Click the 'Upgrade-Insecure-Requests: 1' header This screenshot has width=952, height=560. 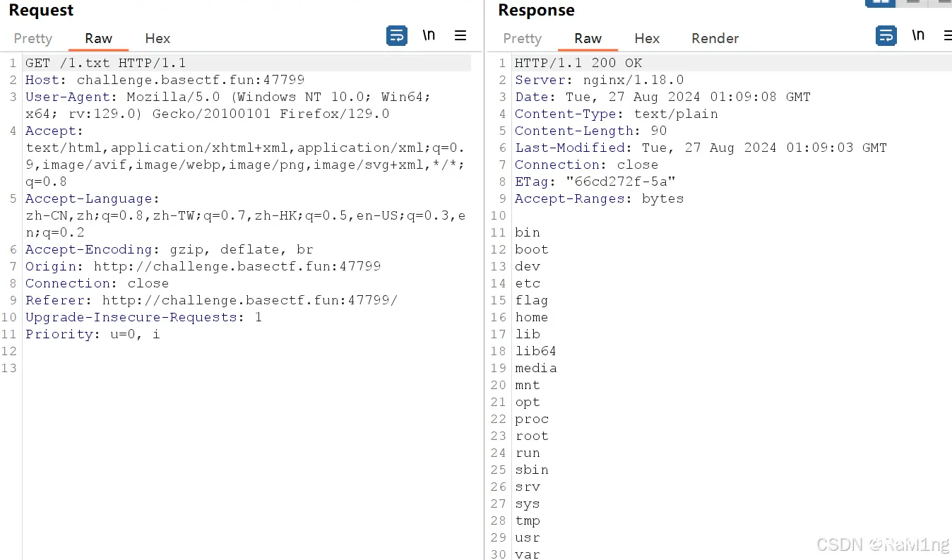point(144,317)
